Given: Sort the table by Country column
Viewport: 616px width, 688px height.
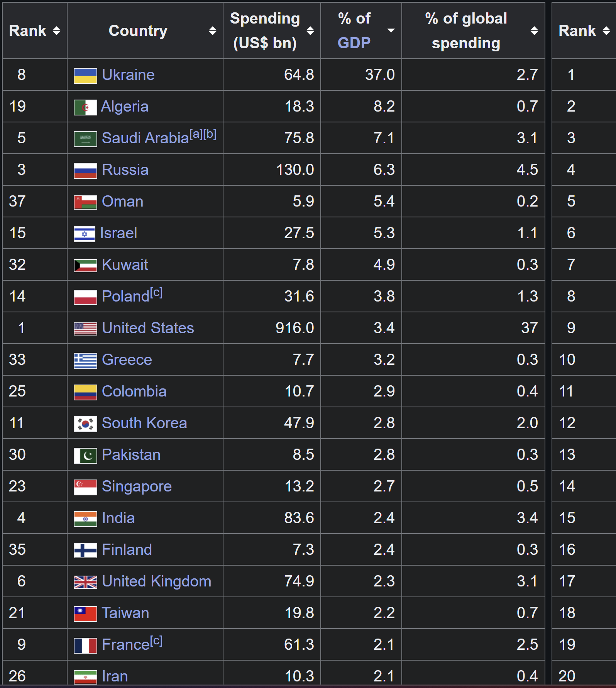Looking at the screenshot, I should tap(145, 31).
